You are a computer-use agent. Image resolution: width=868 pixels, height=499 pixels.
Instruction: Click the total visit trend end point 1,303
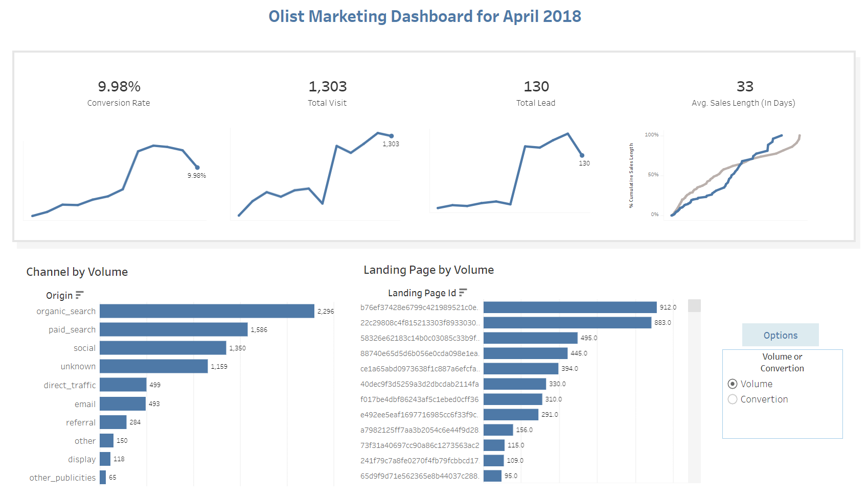pyautogui.click(x=392, y=136)
